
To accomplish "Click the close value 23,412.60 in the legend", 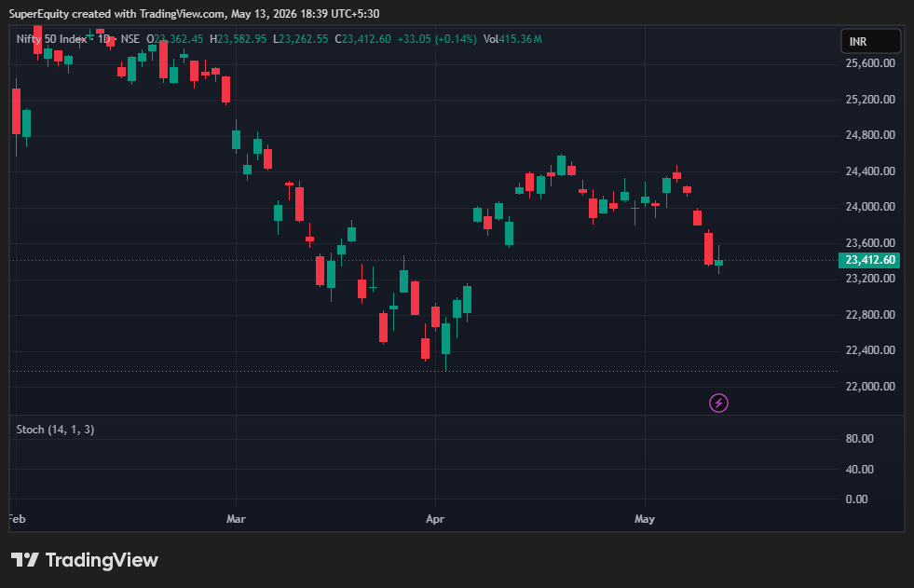I will pyautogui.click(x=366, y=39).
